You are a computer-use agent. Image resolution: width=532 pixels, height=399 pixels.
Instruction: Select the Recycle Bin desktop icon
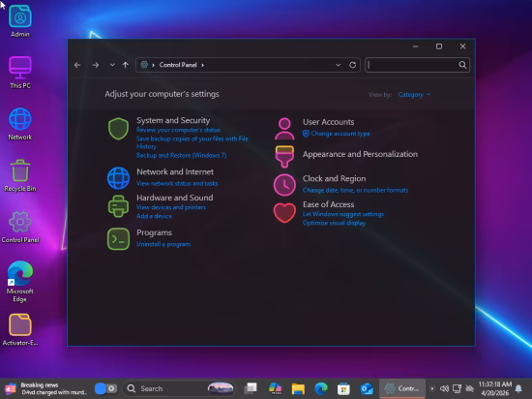click(x=20, y=175)
